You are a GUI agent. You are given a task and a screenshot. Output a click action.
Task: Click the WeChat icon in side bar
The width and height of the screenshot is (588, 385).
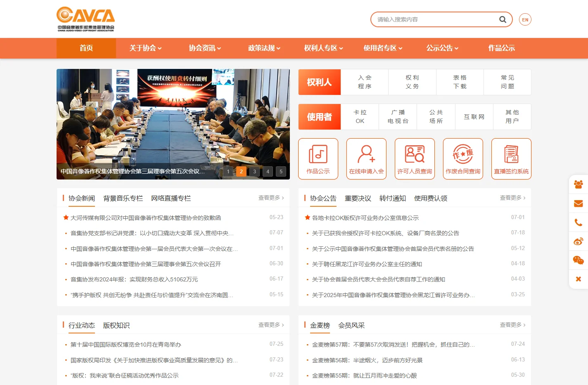pos(579,260)
